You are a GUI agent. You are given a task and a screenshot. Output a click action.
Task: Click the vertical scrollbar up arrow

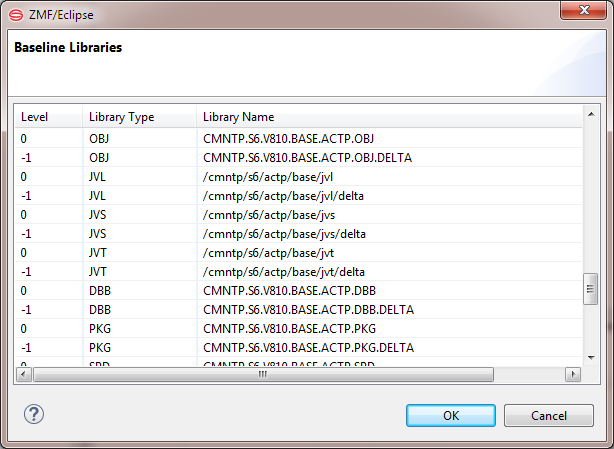click(x=591, y=114)
